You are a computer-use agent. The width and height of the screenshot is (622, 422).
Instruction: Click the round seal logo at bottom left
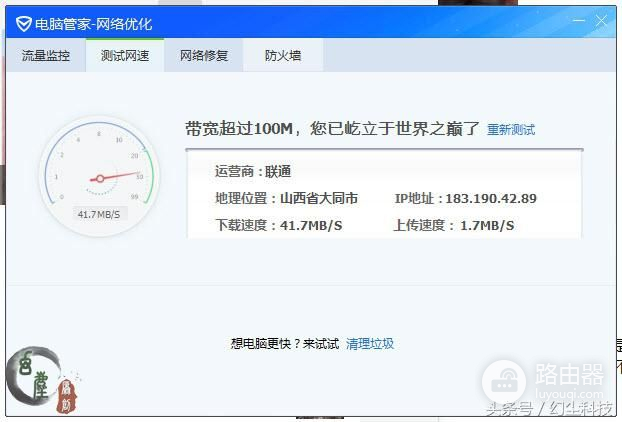click(33, 376)
